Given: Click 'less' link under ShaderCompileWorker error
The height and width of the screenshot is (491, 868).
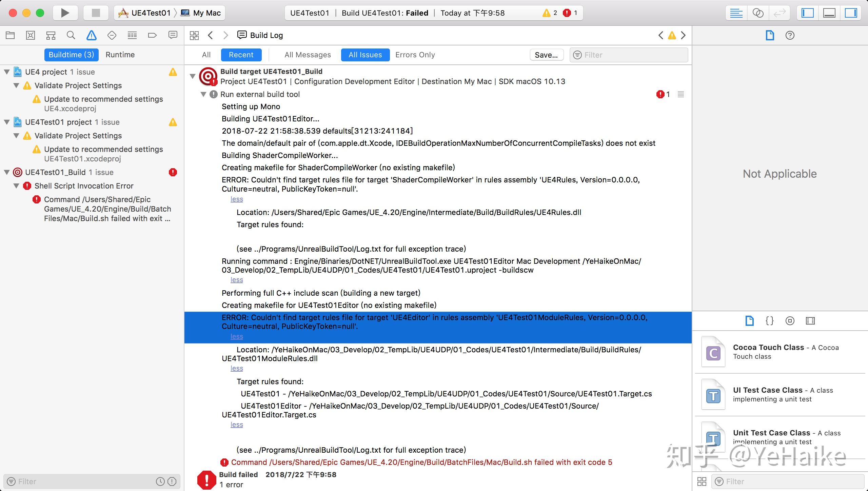Looking at the screenshot, I should pos(237,199).
